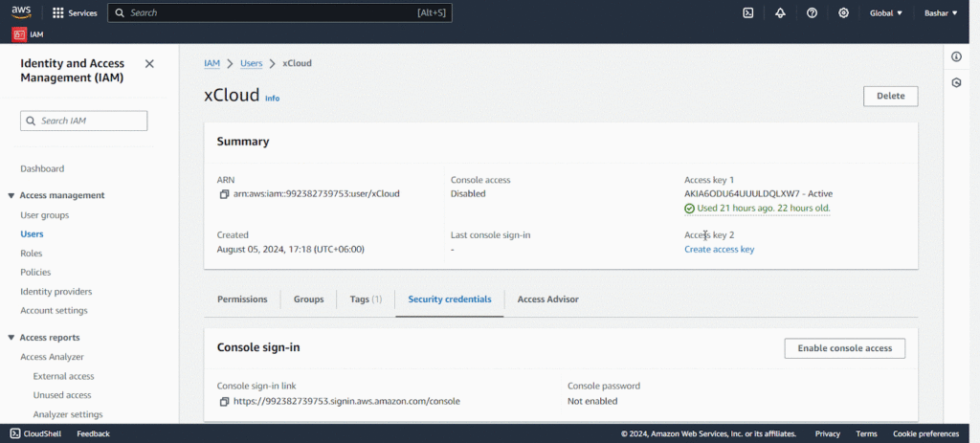Open the Global region dropdown
This screenshot has height=443, width=980.
click(x=885, y=13)
